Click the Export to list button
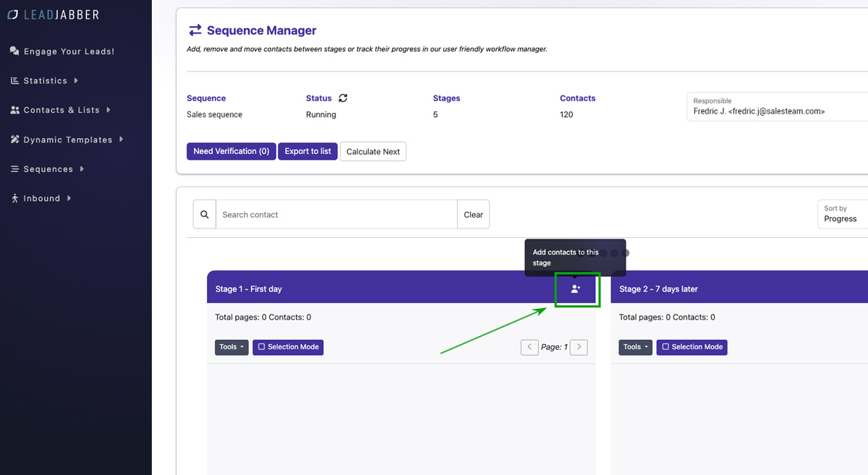This screenshot has height=475, width=868. click(307, 151)
